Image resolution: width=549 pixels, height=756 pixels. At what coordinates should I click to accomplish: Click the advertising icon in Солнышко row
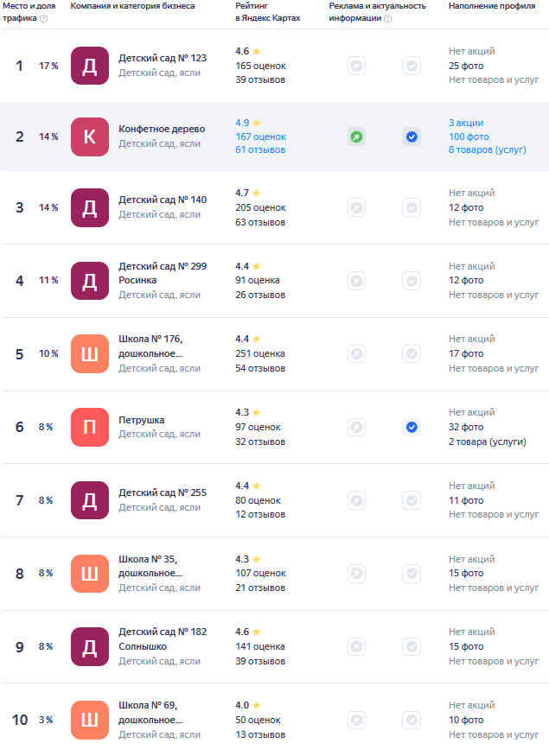356,646
